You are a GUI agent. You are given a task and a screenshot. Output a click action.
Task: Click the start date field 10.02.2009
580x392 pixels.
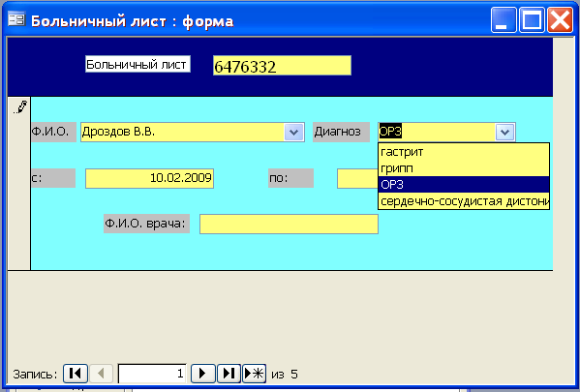click(149, 178)
